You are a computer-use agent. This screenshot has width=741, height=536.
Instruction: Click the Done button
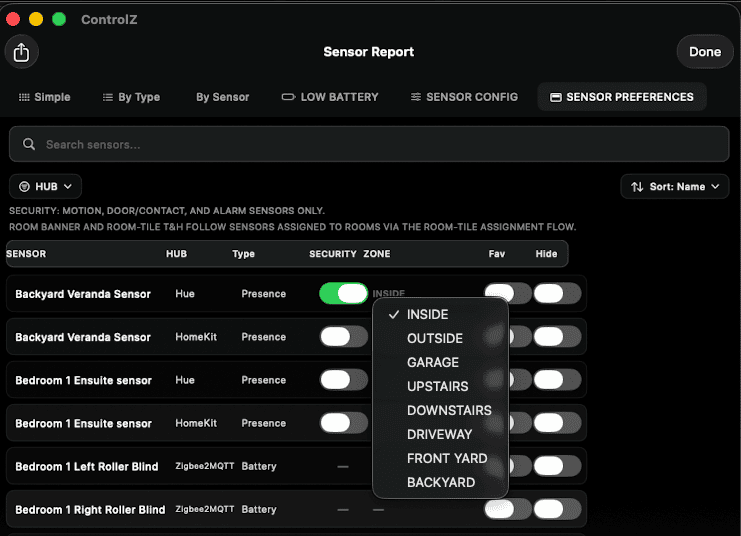tap(705, 52)
